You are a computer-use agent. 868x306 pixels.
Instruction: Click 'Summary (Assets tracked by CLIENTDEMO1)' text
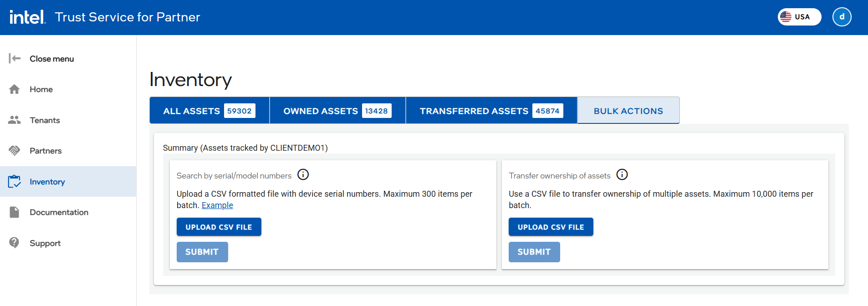click(x=245, y=148)
